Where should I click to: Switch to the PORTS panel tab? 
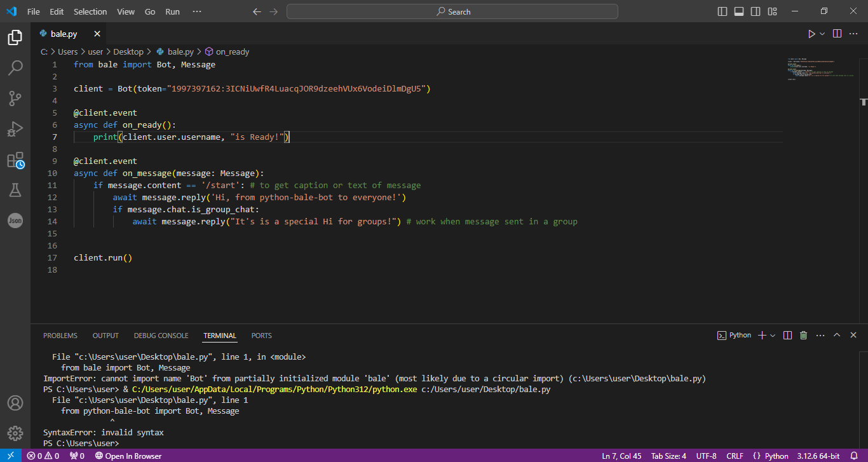(x=261, y=336)
